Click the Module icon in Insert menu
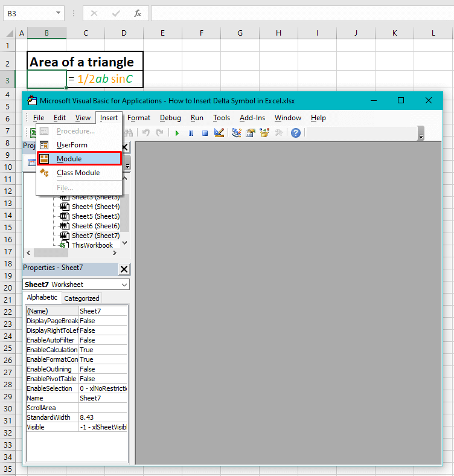Screen dimensions: 454x476 tap(44, 158)
